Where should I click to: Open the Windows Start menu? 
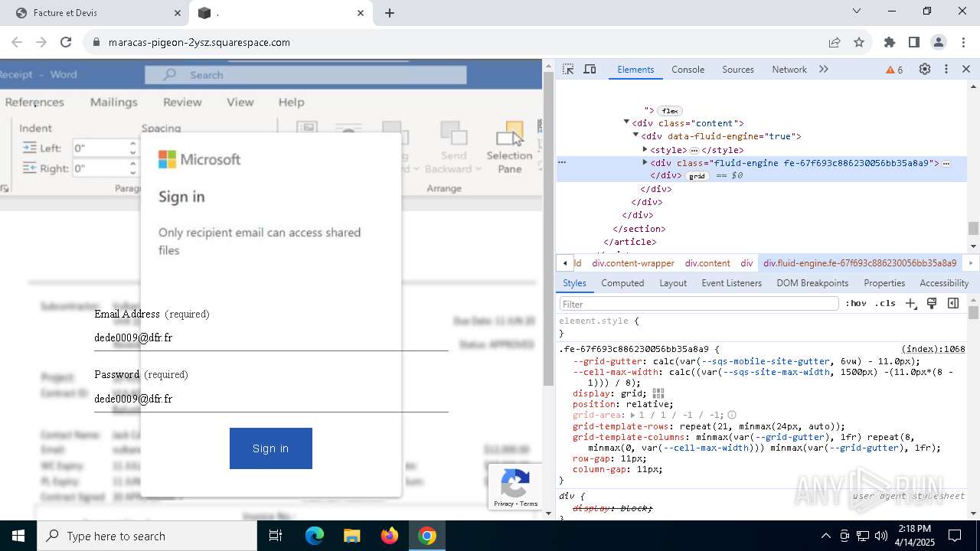tap(18, 536)
